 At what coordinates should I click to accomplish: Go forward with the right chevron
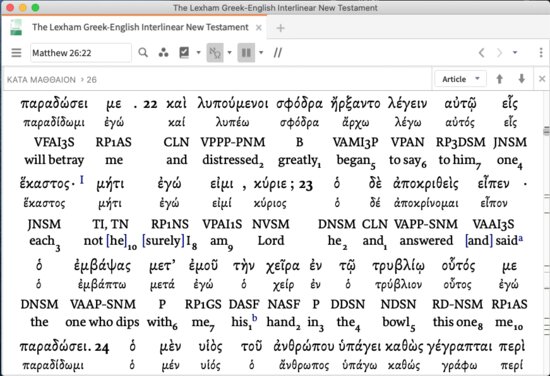499,53
